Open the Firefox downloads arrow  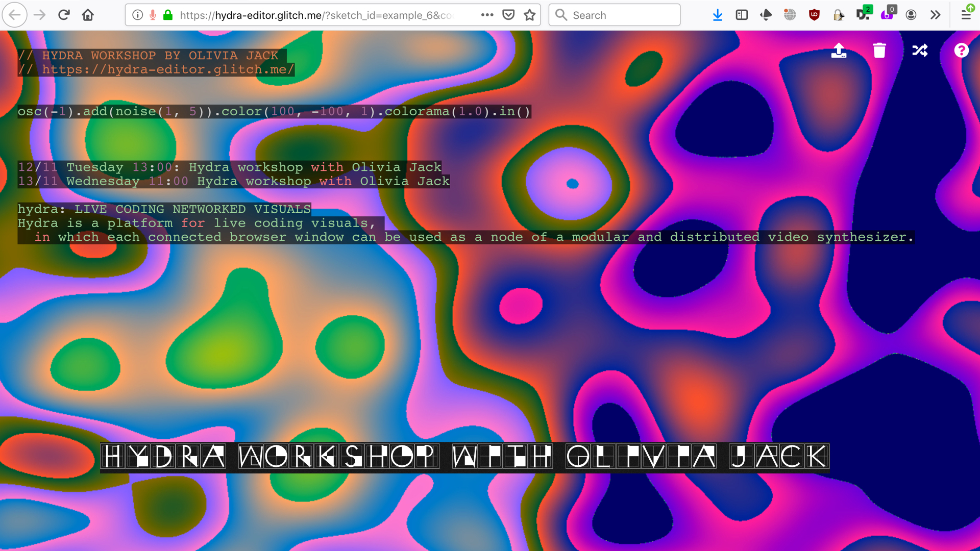pyautogui.click(x=717, y=15)
